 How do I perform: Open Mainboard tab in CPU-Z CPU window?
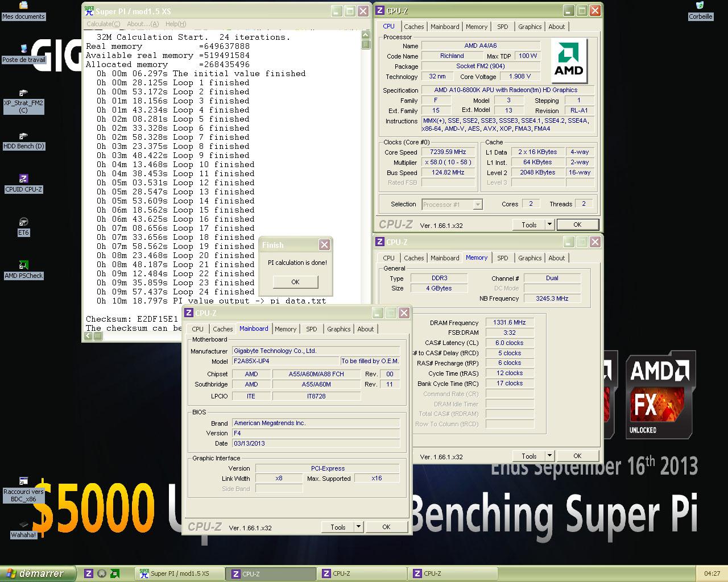pos(445,27)
